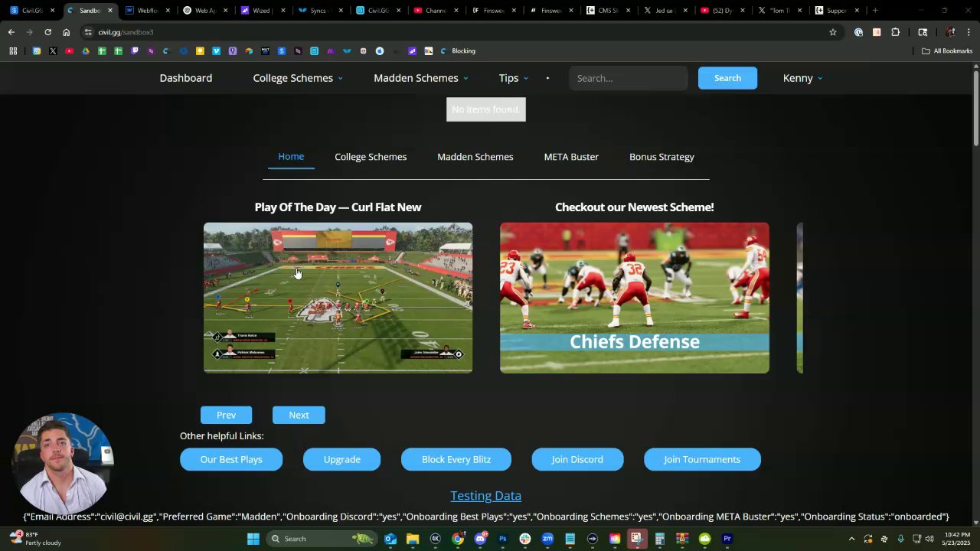This screenshot has width=980, height=551.
Task: Open Discord from the taskbar
Action: click(x=480, y=539)
